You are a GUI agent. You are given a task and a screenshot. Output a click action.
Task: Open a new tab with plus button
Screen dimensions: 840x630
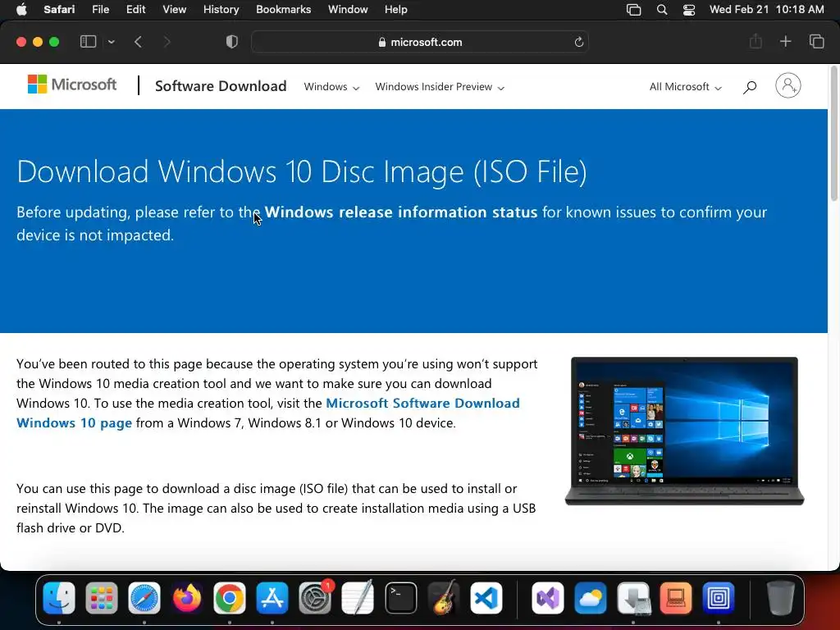pos(785,41)
